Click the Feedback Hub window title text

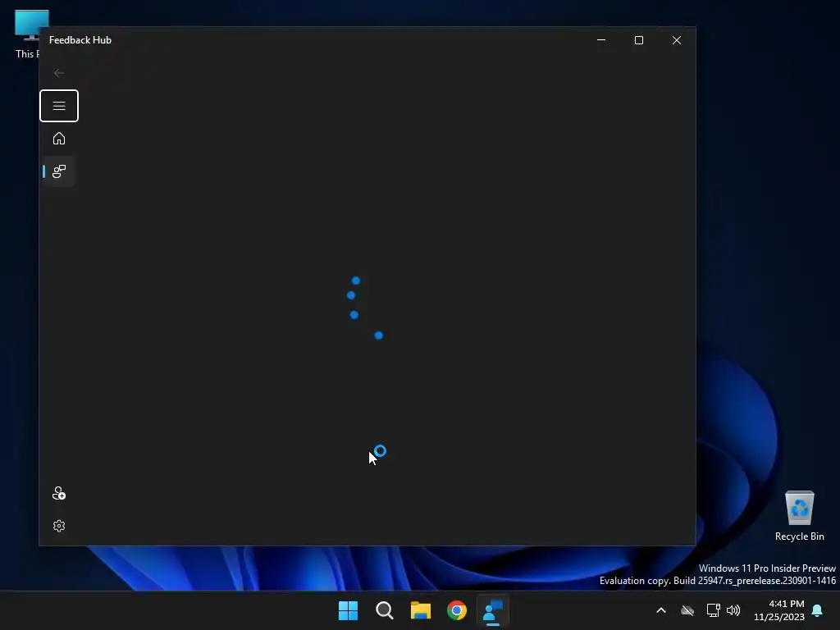point(80,40)
